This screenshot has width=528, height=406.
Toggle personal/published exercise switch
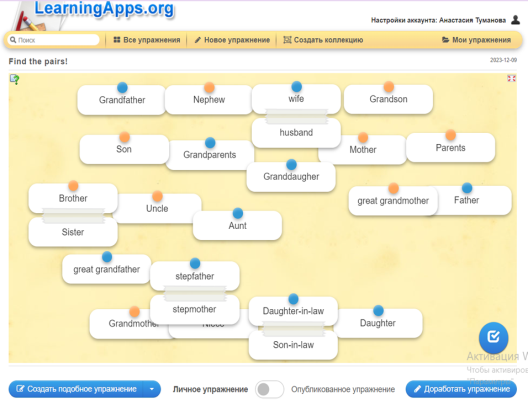pyautogui.click(x=269, y=389)
